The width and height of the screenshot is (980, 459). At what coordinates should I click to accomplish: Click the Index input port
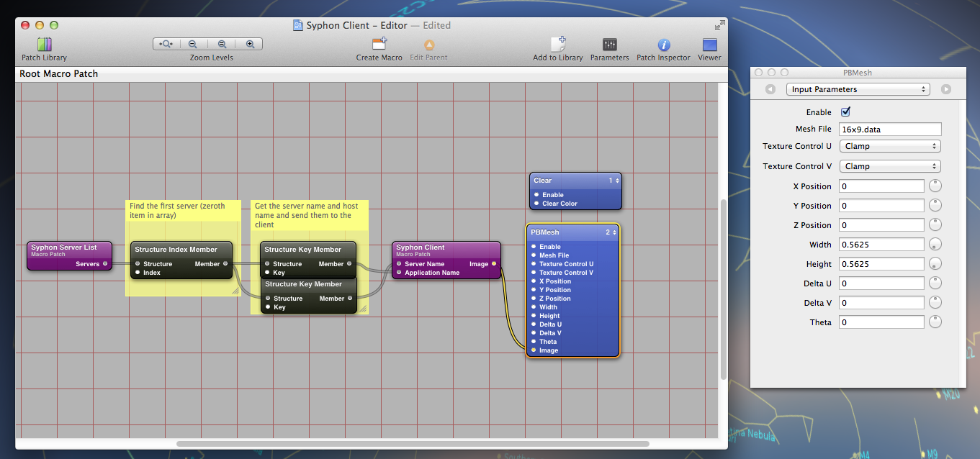pyautogui.click(x=137, y=273)
